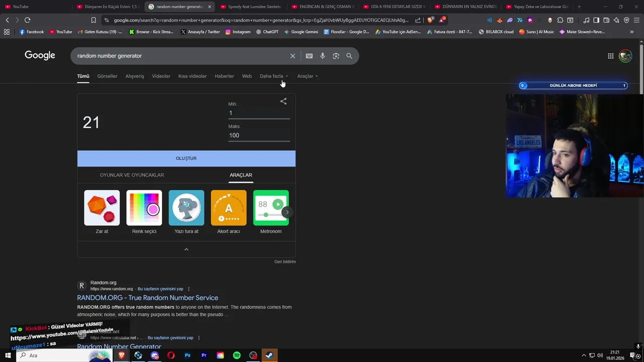Collapse the tools panel with the up chevron

[186, 249]
